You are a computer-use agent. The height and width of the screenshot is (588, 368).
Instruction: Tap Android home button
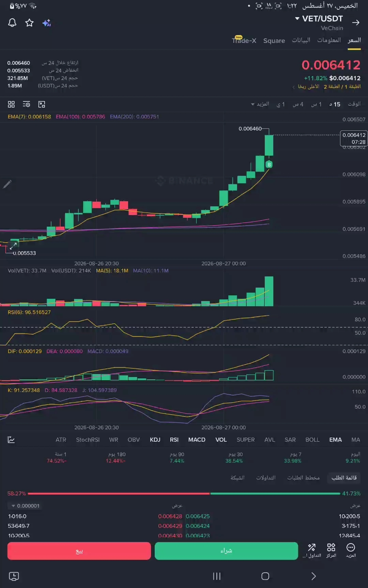click(265, 576)
